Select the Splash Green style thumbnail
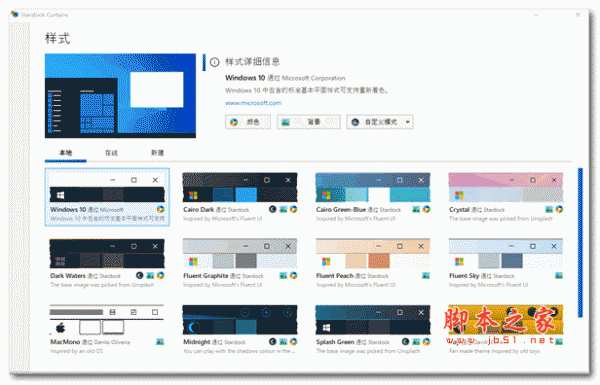 [373, 320]
